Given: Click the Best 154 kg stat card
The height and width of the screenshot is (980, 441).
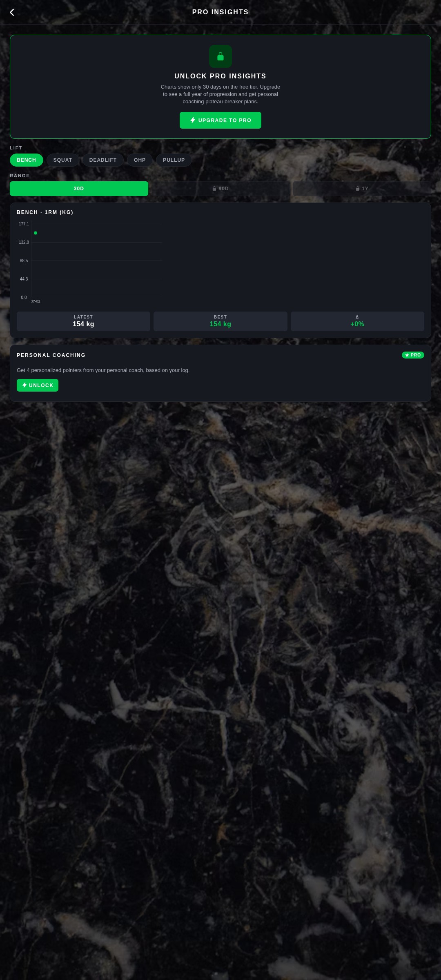Looking at the screenshot, I should 220,321.
